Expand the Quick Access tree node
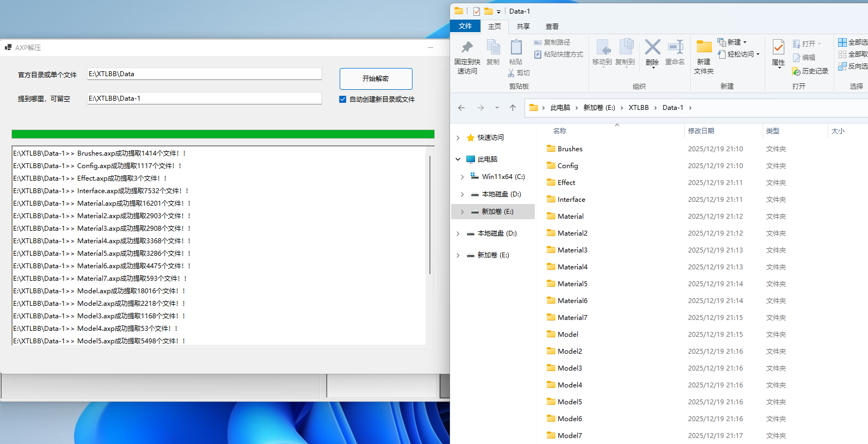Image resolution: width=868 pixels, height=444 pixels. pyautogui.click(x=458, y=138)
